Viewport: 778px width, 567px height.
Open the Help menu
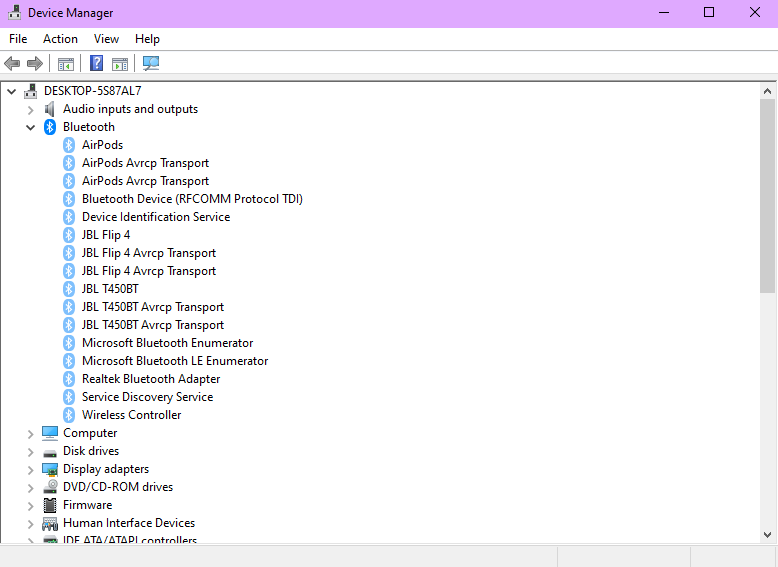(147, 39)
